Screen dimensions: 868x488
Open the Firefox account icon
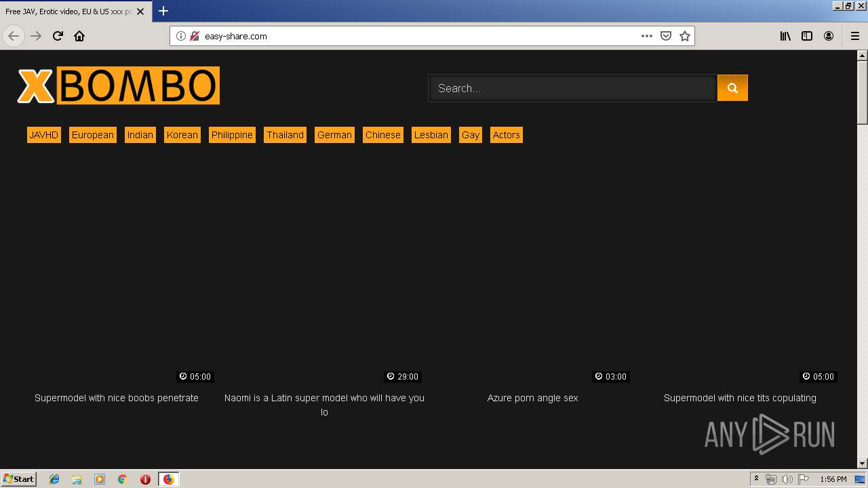coord(829,36)
